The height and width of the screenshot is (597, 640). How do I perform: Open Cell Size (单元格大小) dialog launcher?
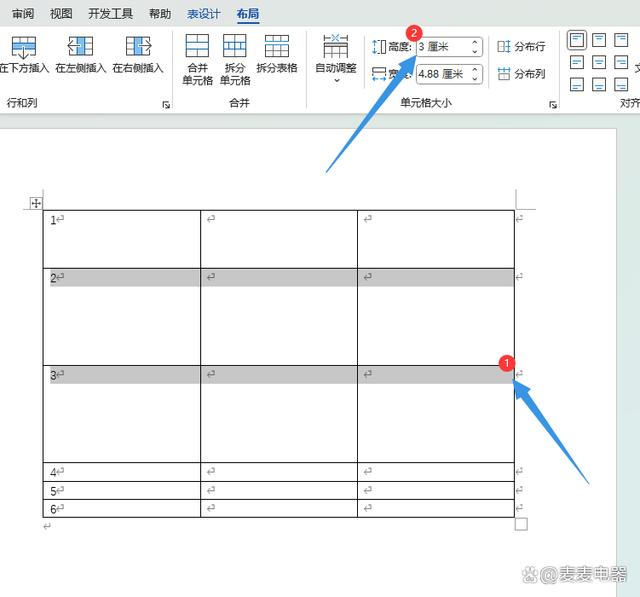[552, 104]
